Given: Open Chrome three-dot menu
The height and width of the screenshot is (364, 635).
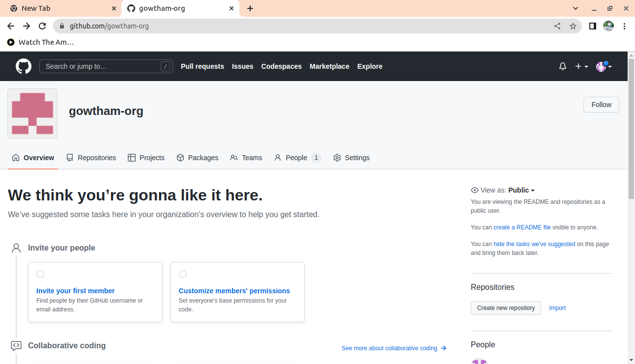Looking at the screenshot, I should 625,26.
